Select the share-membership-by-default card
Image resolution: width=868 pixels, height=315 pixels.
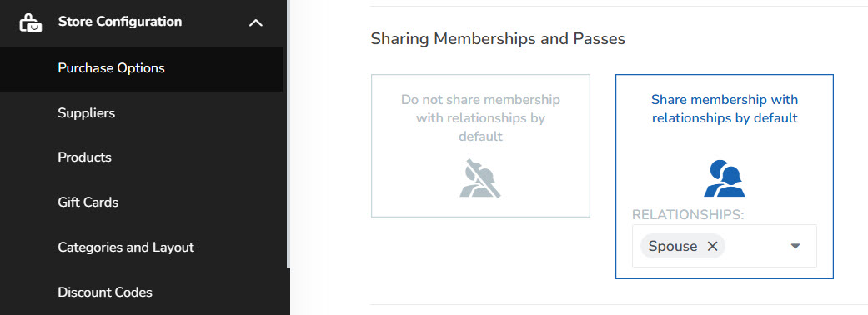724,177
